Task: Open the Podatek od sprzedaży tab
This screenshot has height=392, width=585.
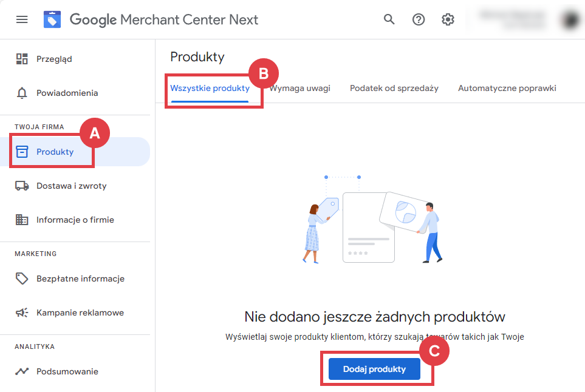Action: [394, 87]
